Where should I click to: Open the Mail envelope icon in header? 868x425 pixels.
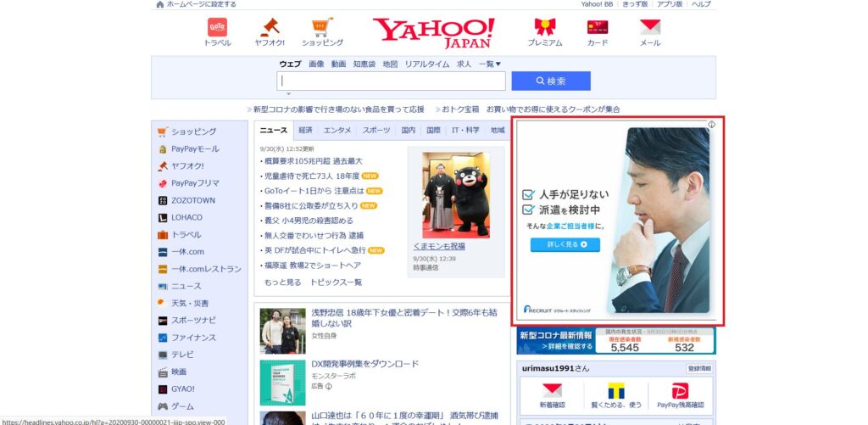(x=650, y=27)
